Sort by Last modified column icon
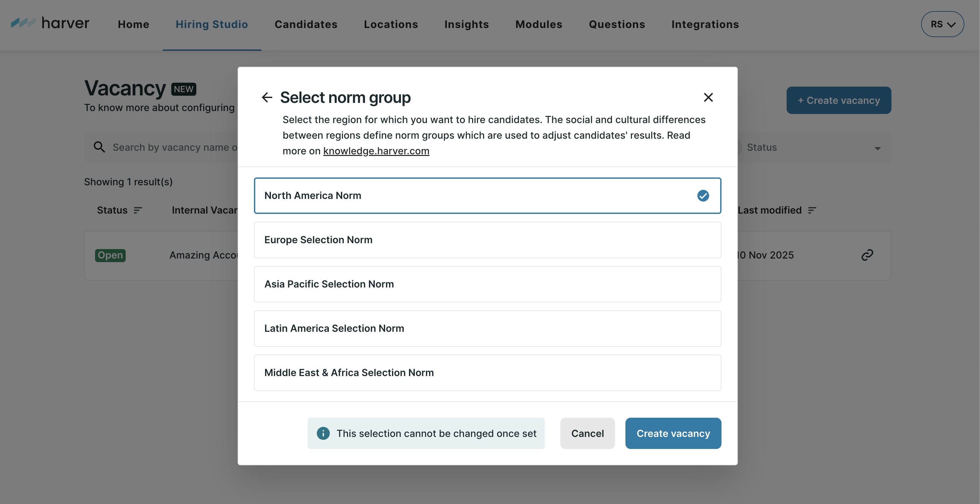Viewport: 980px width, 504px height. click(x=812, y=210)
